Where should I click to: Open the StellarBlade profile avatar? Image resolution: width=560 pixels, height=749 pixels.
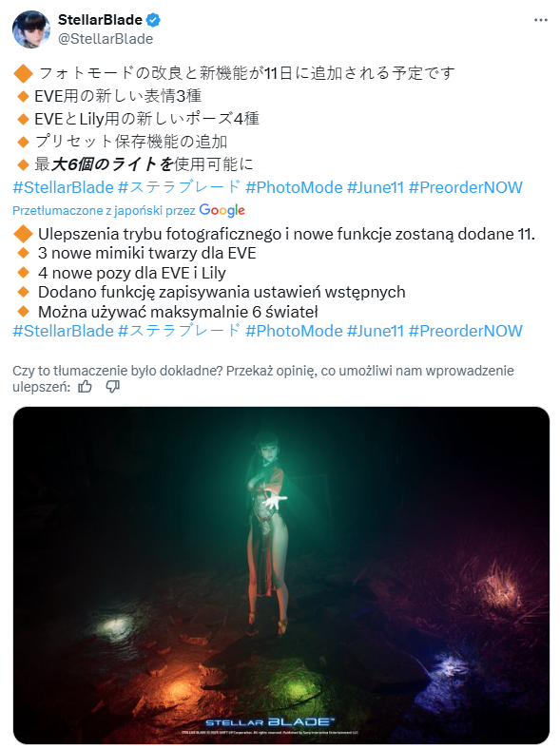tap(31, 29)
